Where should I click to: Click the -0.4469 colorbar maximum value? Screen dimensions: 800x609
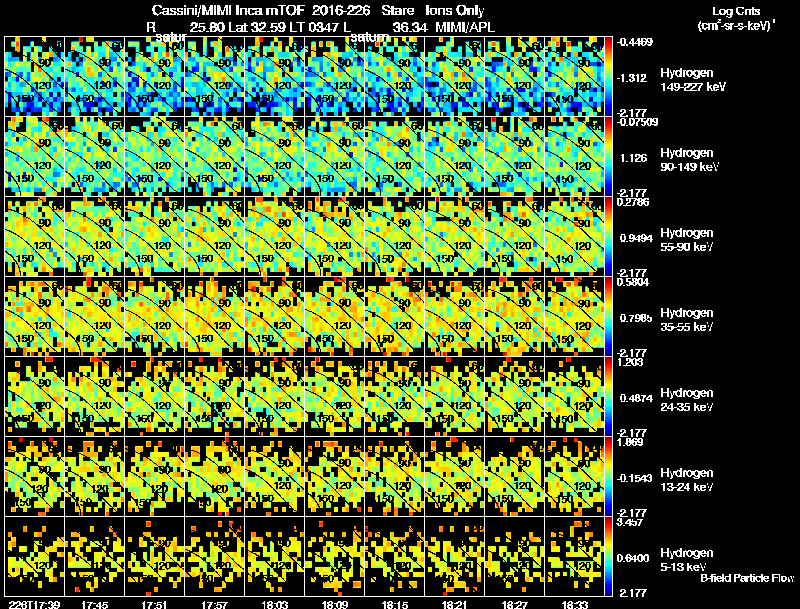(x=635, y=42)
